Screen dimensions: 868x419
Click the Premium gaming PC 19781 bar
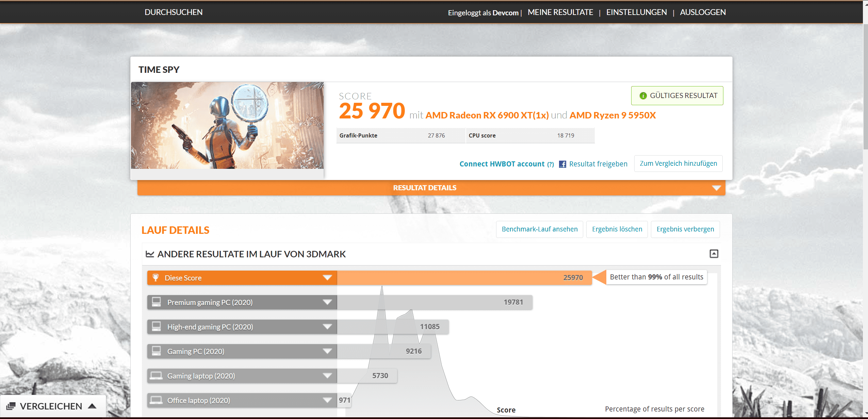click(x=435, y=302)
